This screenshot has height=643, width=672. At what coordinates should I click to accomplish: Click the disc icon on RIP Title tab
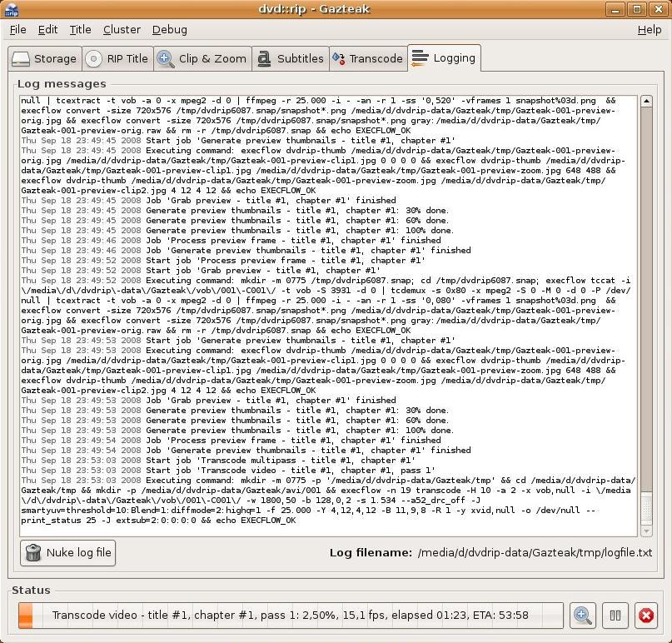[x=93, y=59]
